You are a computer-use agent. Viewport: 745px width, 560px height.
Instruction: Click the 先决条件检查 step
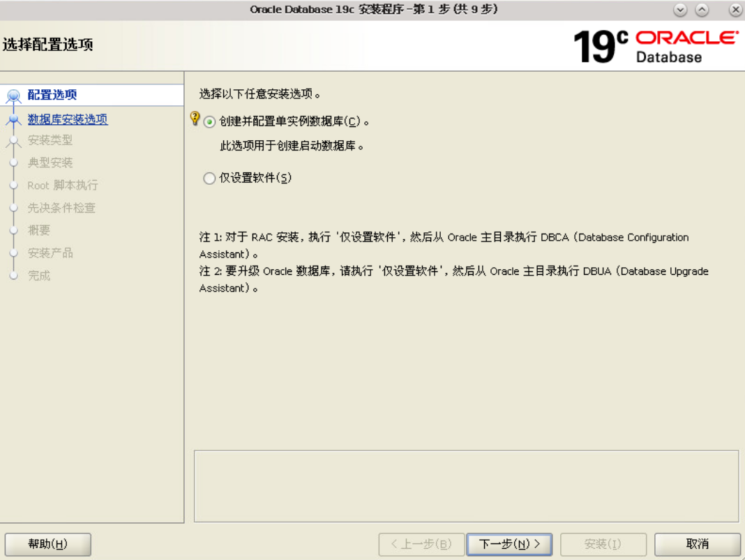[x=61, y=208]
